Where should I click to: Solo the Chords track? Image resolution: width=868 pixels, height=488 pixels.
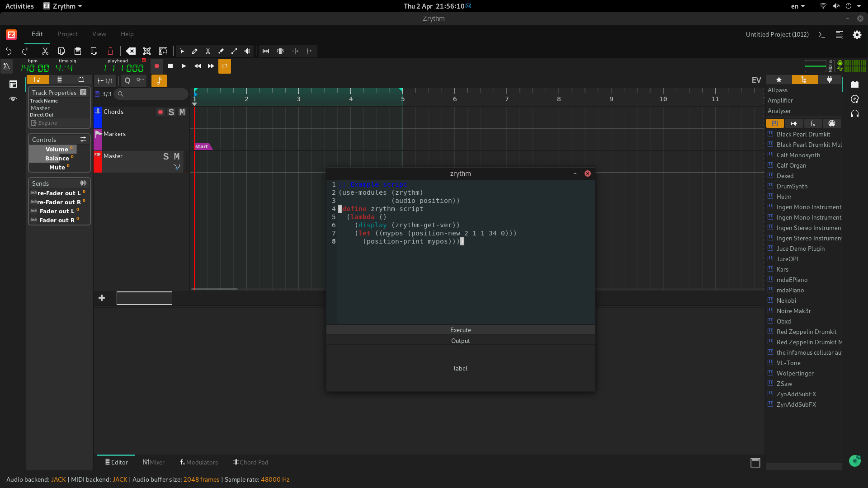[171, 112]
